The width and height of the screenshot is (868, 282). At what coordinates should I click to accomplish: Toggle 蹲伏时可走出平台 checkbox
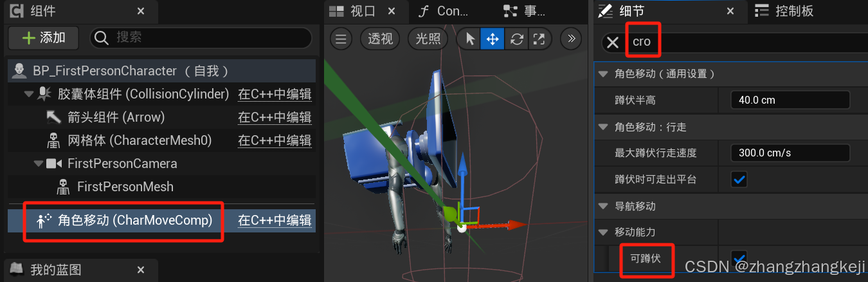click(739, 180)
